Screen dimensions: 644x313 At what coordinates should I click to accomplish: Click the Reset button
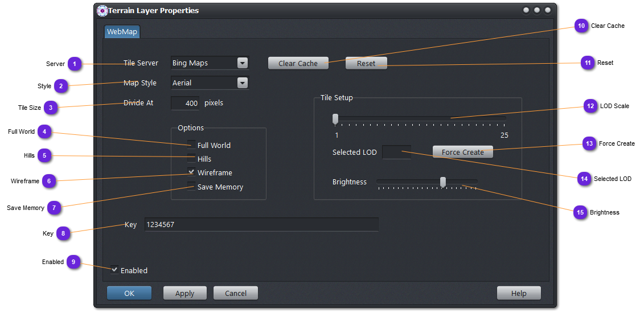tap(366, 63)
